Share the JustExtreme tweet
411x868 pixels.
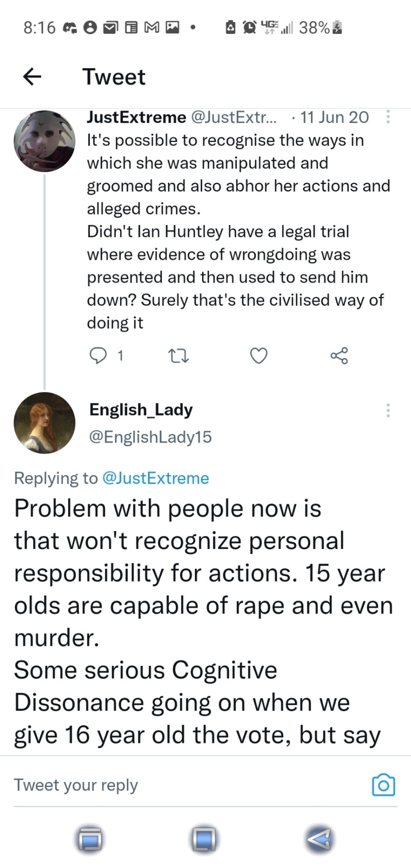tap(339, 356)
